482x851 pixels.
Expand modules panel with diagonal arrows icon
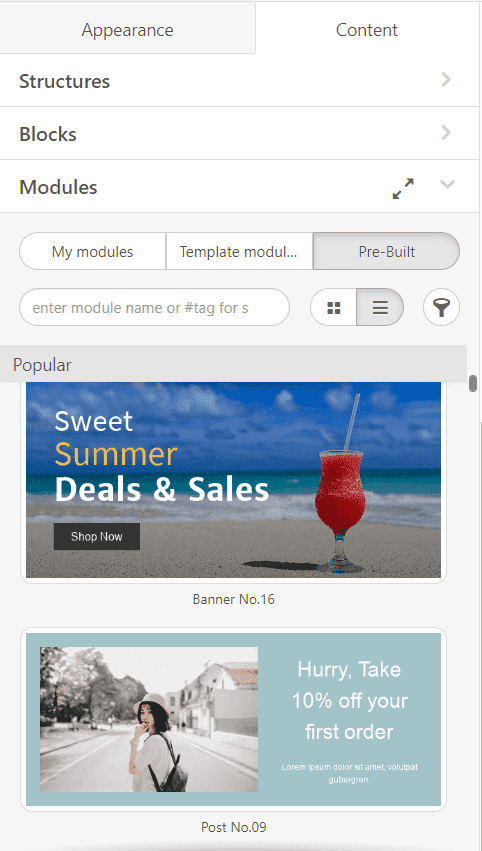[403, 188]
